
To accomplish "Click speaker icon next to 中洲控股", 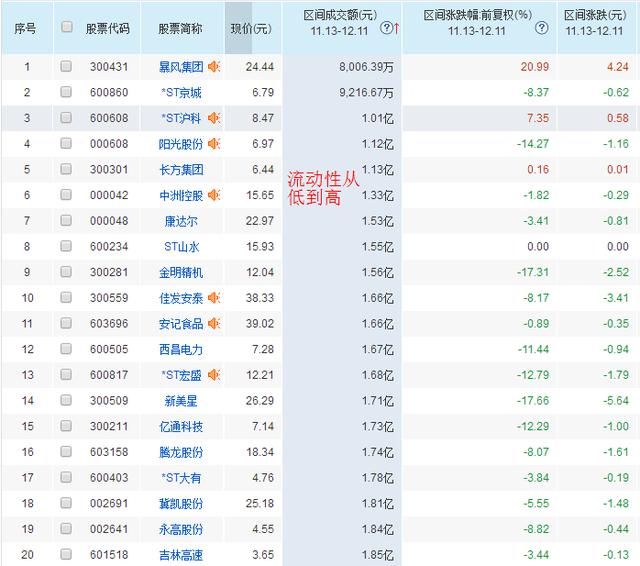I will 214,195.
